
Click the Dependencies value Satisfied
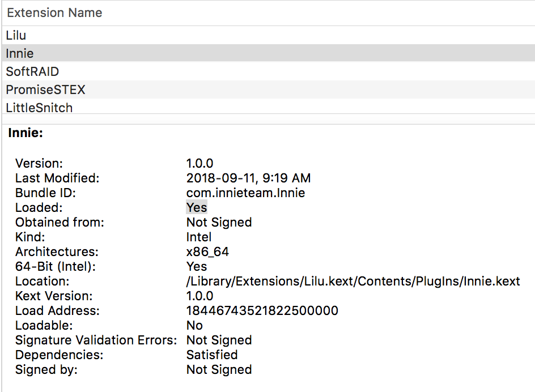coord(212,355)
